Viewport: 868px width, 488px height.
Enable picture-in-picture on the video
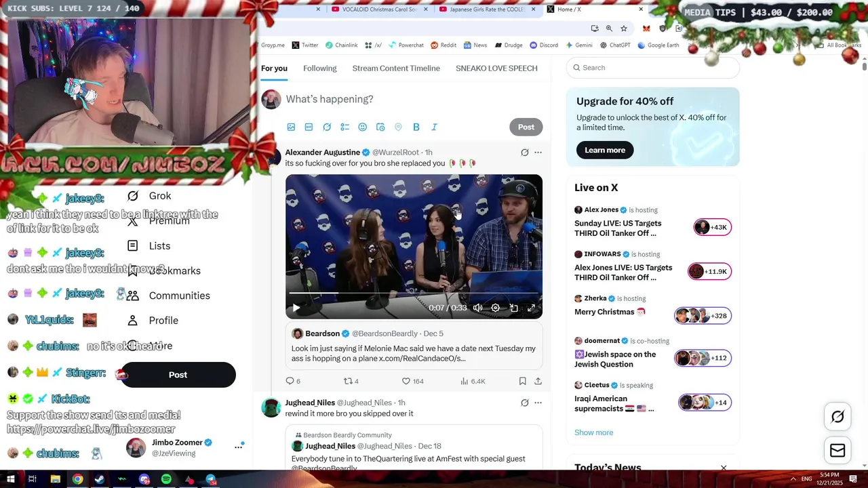(x=513, y=308)
